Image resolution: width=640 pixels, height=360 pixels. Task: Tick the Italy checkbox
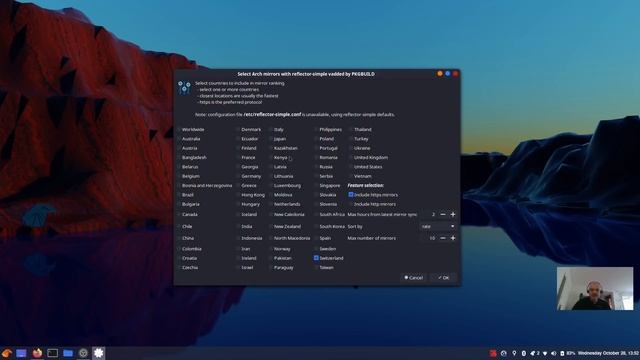(x=271, y=129)
